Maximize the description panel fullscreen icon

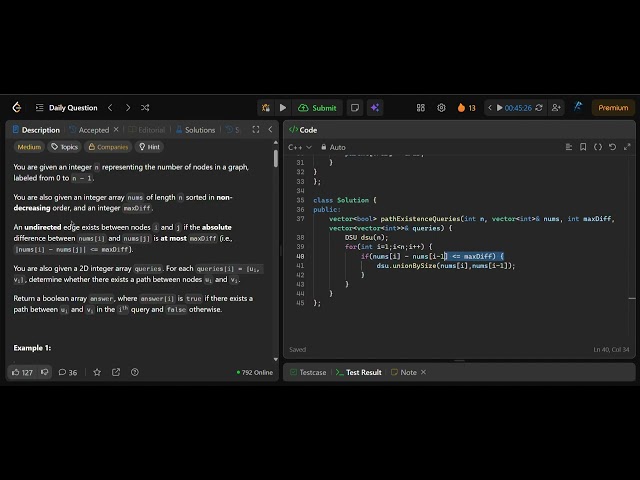[256, 129]
